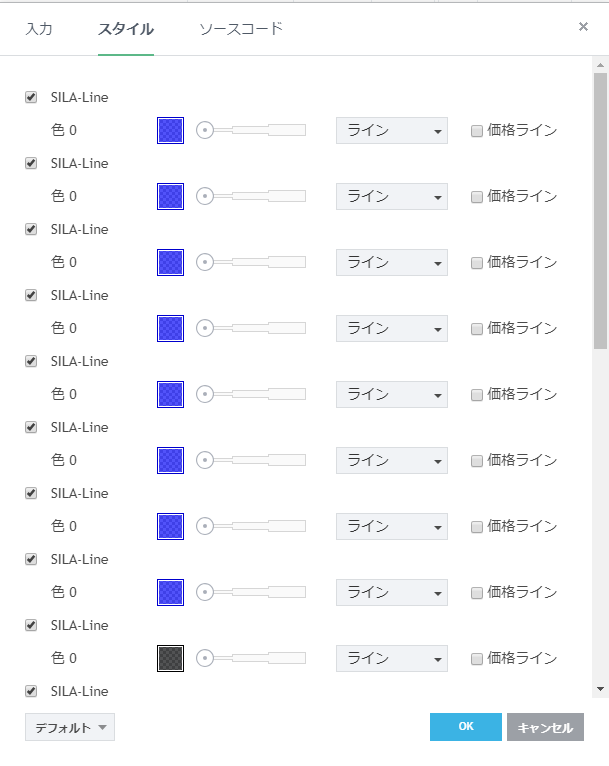
Task: Click the scrollbar up arrow
Action: (x=600, y=64)
